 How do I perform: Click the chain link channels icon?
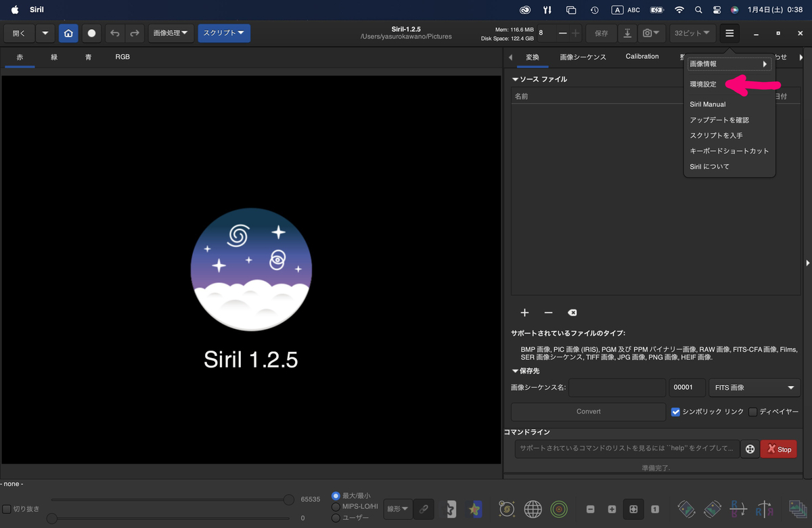(424, 508)
